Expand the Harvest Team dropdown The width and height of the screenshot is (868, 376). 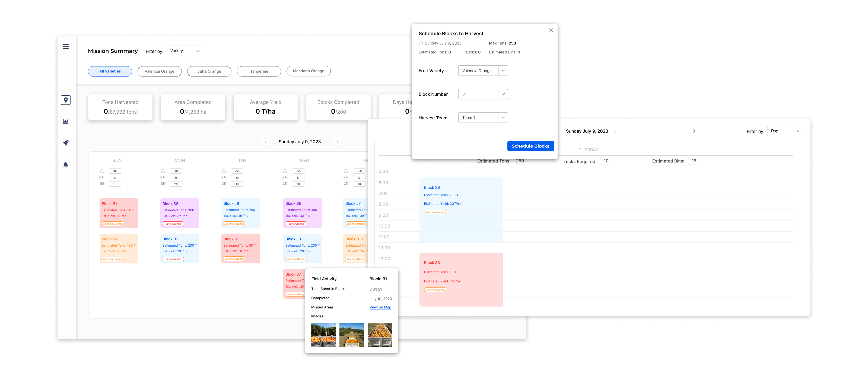pyautogui.click(x=503, y=117)
